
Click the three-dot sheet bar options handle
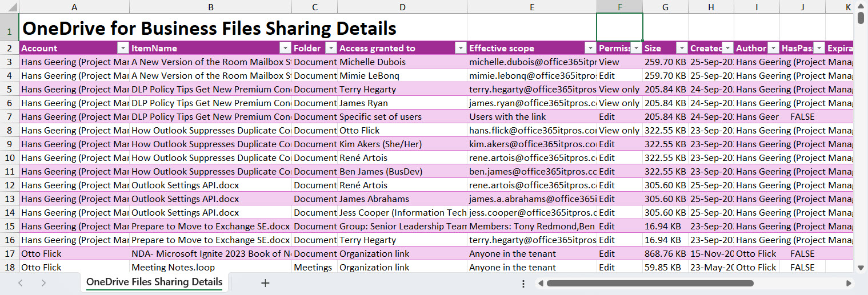(x=523, y=283)
